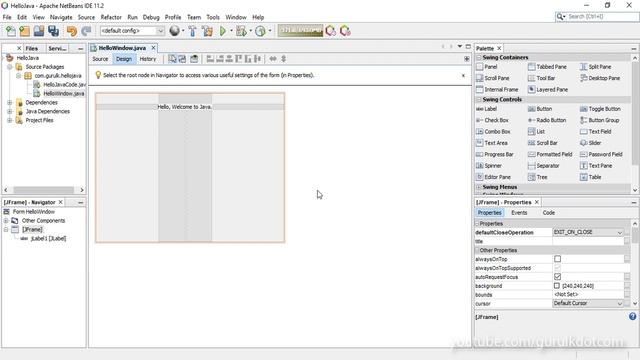Switch to the Source editor view

[100, 59]
